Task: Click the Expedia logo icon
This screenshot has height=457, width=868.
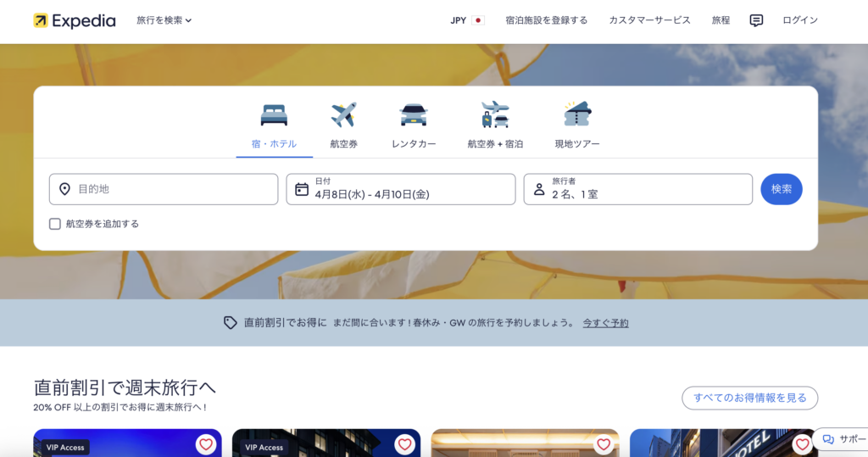Action: point(41,20)
